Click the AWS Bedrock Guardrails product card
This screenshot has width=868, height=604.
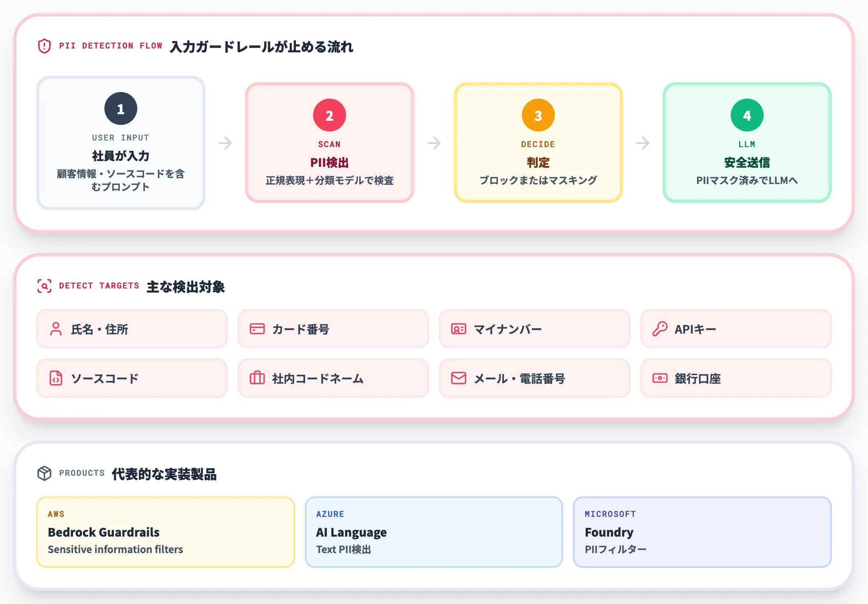coord(166,532)
